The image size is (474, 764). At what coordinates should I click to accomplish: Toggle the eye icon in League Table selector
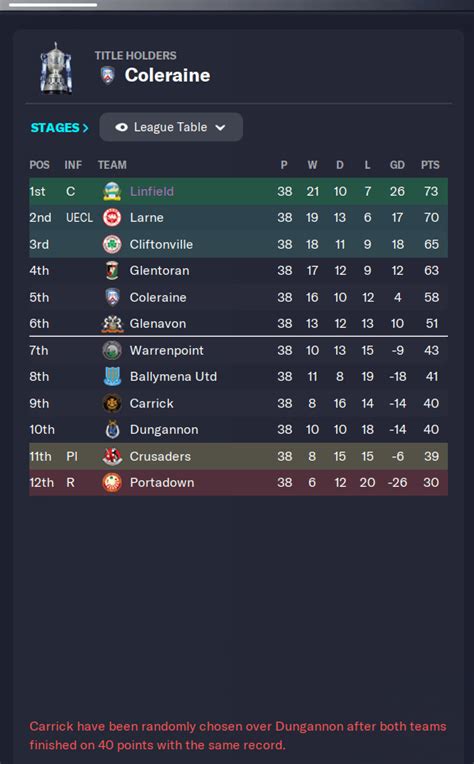(121, 127)
